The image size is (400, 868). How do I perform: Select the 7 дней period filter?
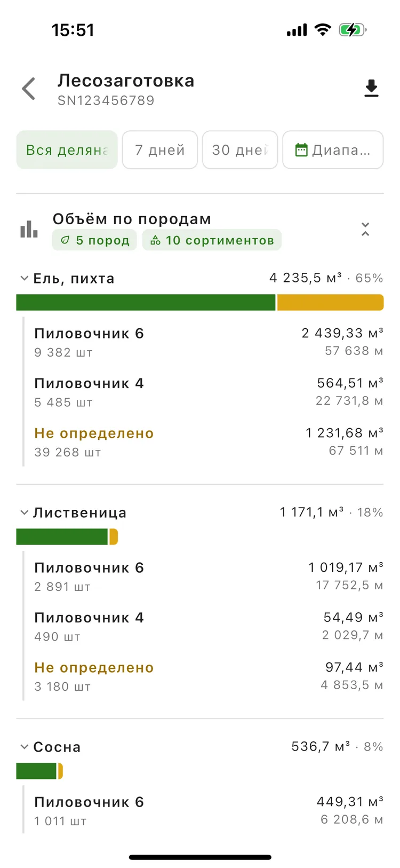tap(160, 150)
